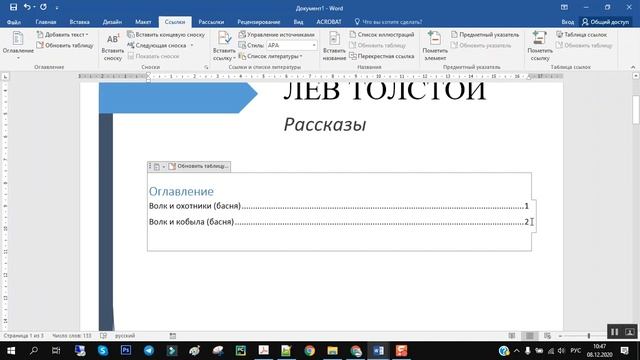The width and height of the screenshot is (640, 360).
Task: Adjust the zoom slider in the status bar
Action: tap(589, 336)
